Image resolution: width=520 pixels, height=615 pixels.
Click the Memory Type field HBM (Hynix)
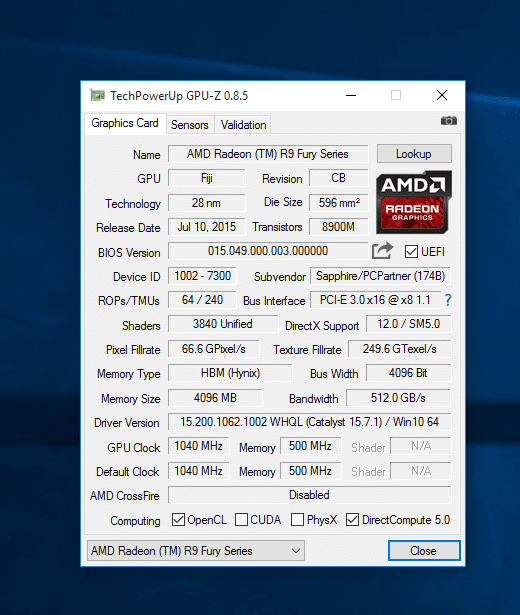point(230,373)
